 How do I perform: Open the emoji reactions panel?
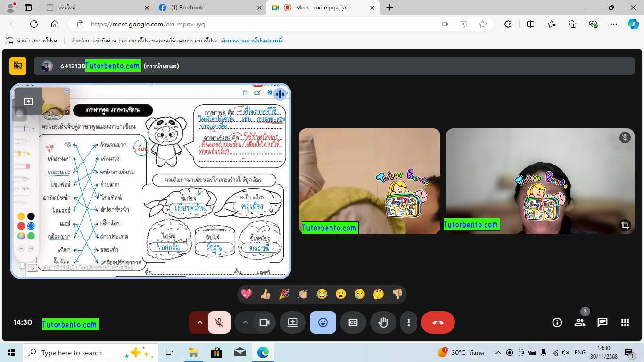322,322
